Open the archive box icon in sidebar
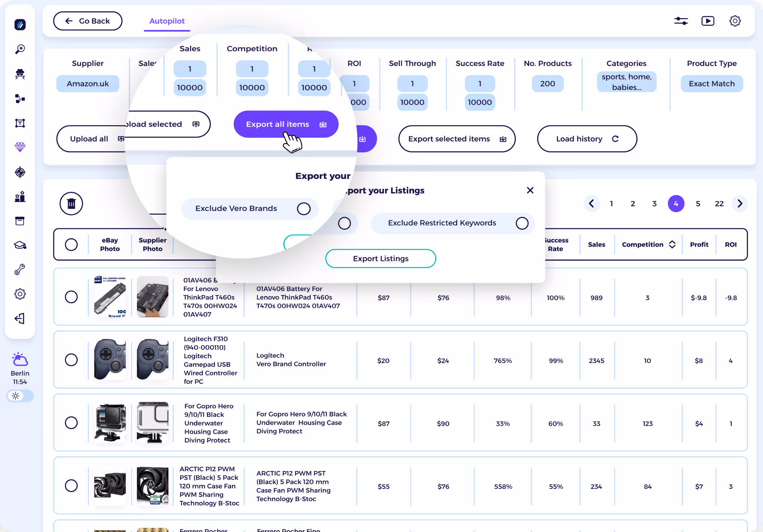Image resolution: width=763 pixels, height=532 pixels. [x=20, y=221]
